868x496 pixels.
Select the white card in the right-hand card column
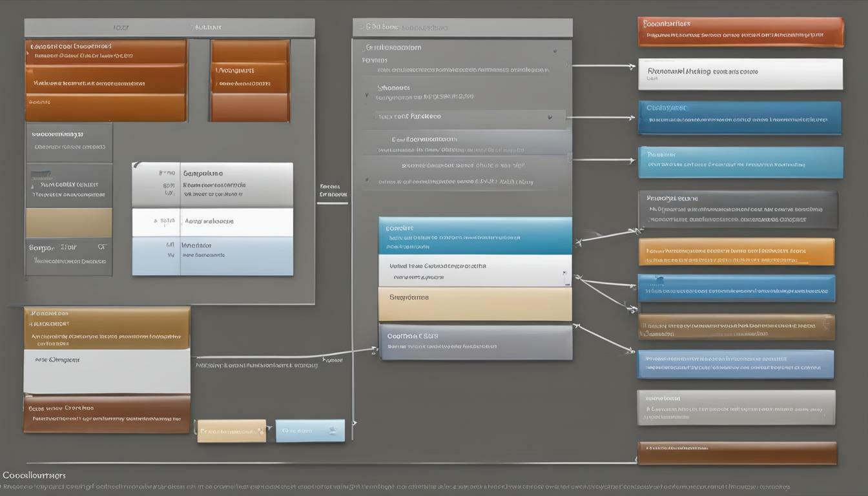740,74
